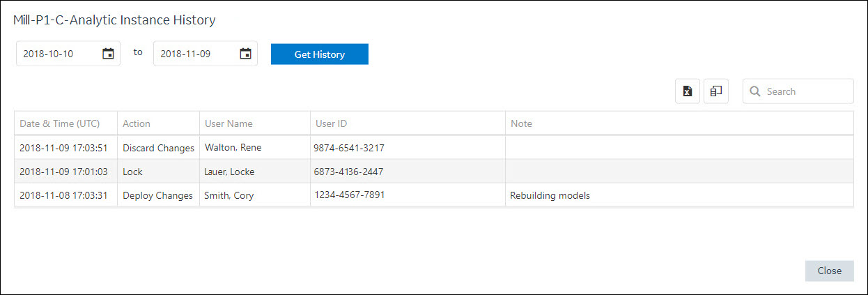Sort by the Action column header

[x=137, y=123]
